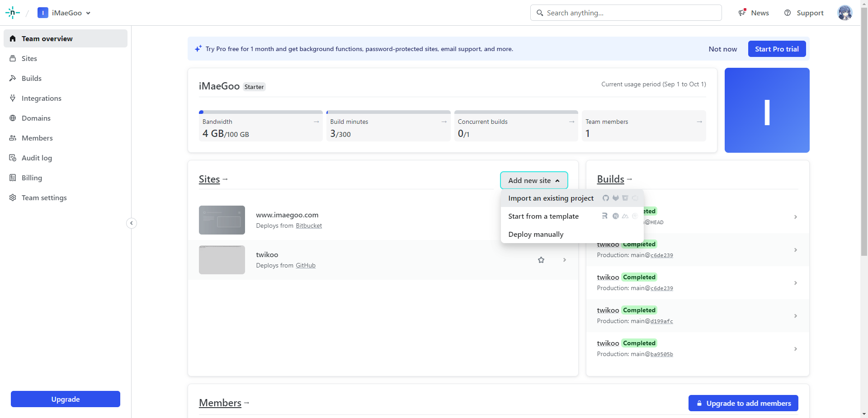
Task: Open Team settings gear item
Action: pos(44,197)
